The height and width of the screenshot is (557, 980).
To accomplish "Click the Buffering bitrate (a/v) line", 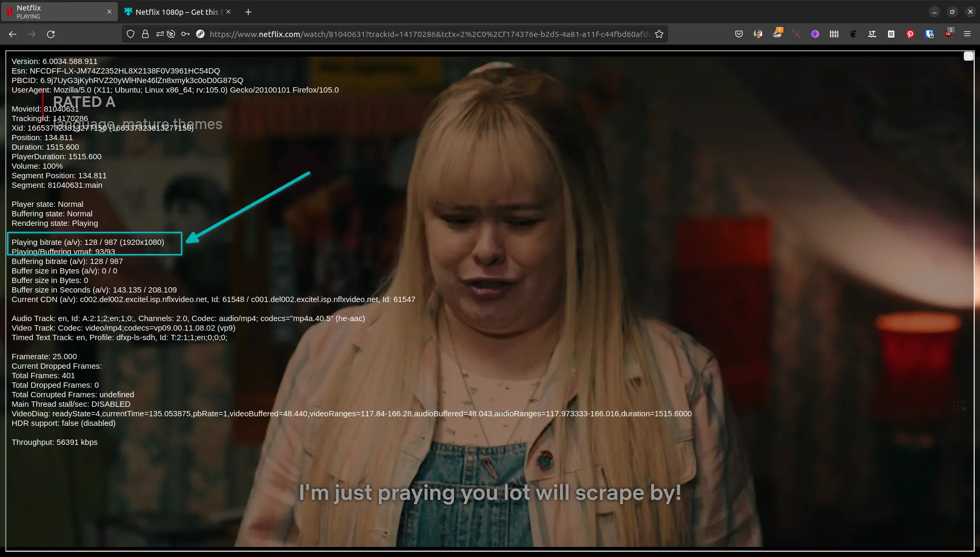I will [67, 261].
